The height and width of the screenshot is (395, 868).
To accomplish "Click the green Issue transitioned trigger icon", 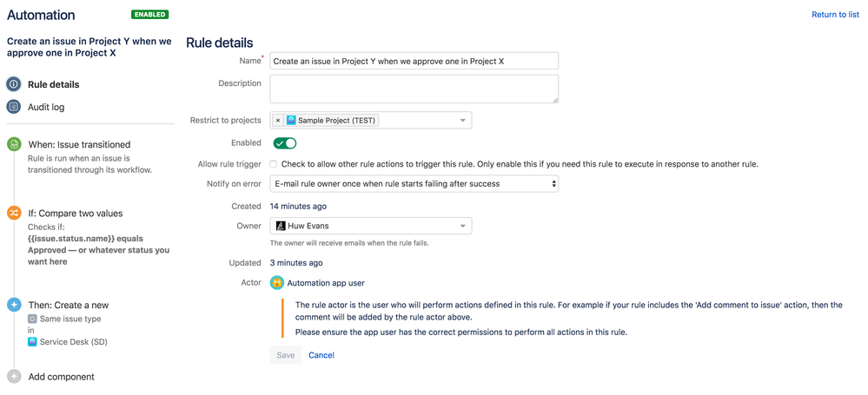I will click(x=14, y=144).
